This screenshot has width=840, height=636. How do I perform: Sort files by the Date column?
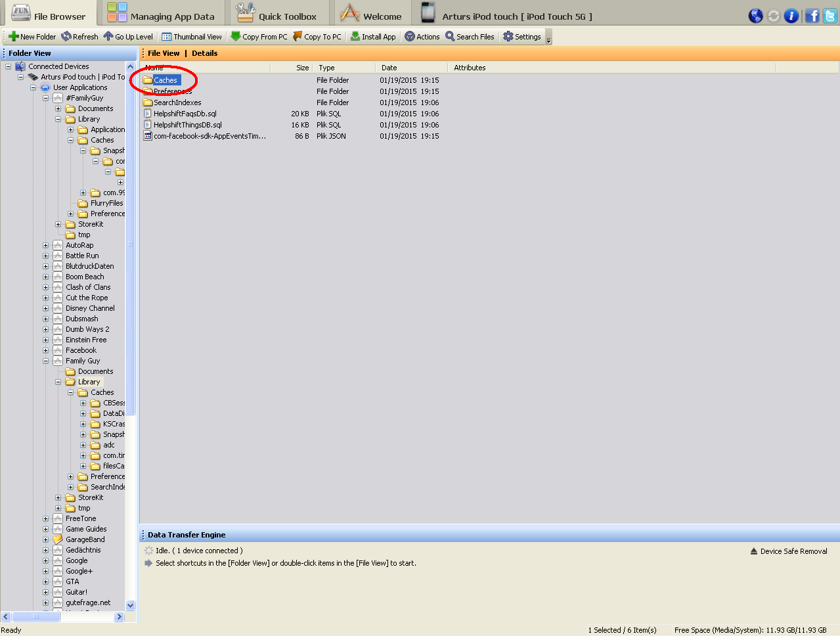pyautogui.click(x=411, y=68)
